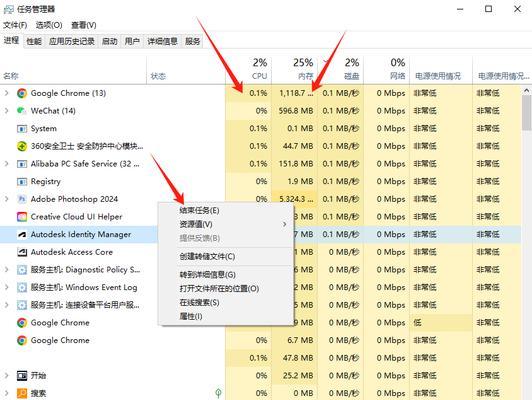The height and width of the screenshot is (400, 532).
Task: Click the Windows Event Log service icon
Action: 22,287
